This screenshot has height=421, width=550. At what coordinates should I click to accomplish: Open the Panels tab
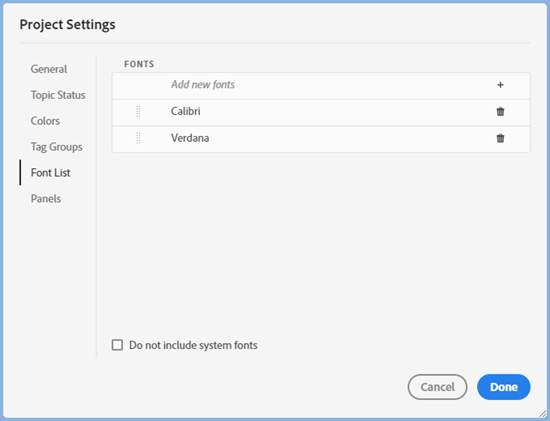click(x=46, y=199)
